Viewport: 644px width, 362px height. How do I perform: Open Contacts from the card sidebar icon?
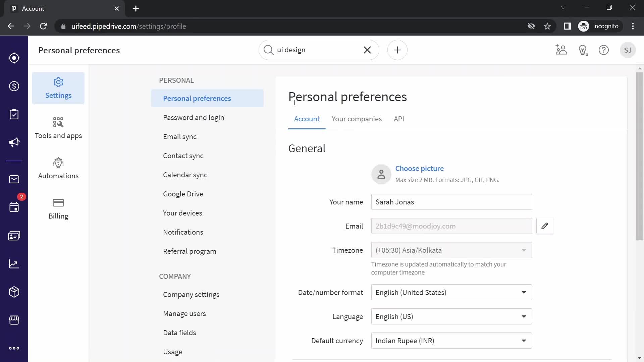point(14,236)
